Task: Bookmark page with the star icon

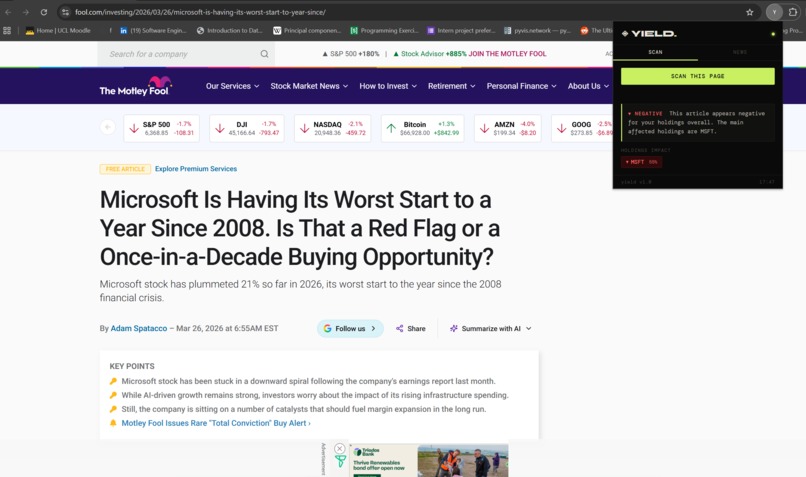Action: click(x=749, y=12)
